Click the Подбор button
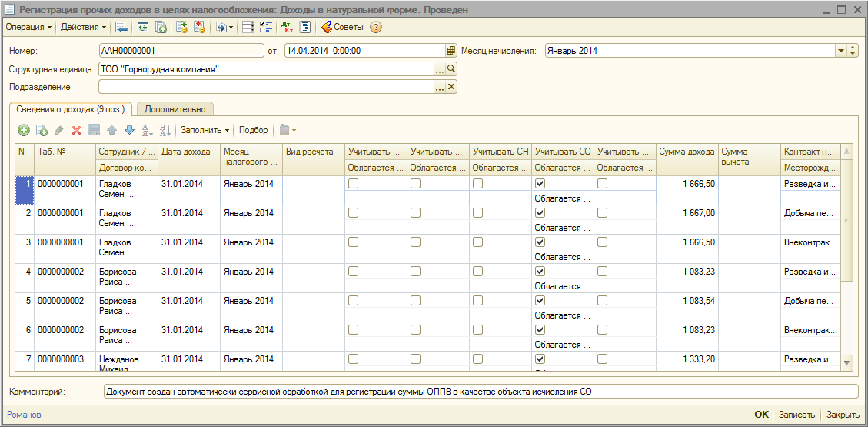 coord(254,130)
